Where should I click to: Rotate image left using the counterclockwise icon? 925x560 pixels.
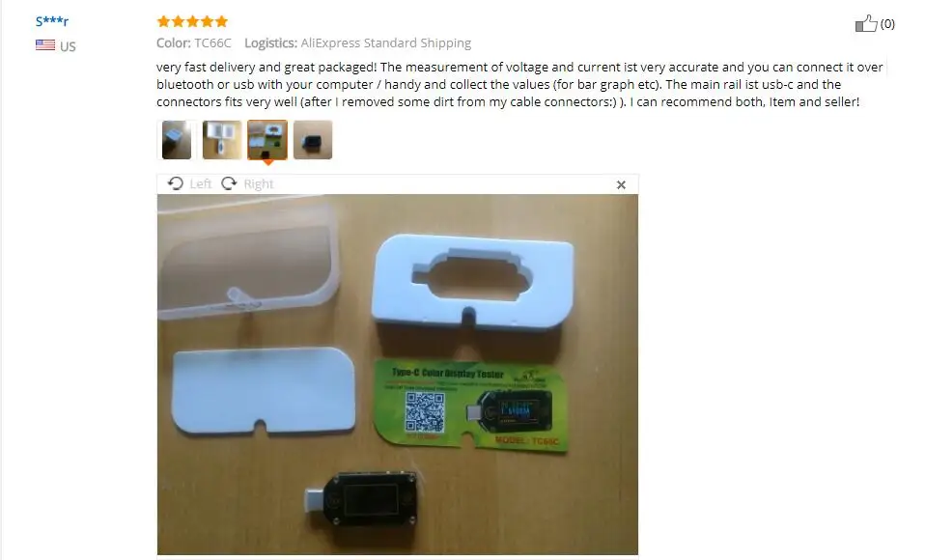tap(175, 183)
